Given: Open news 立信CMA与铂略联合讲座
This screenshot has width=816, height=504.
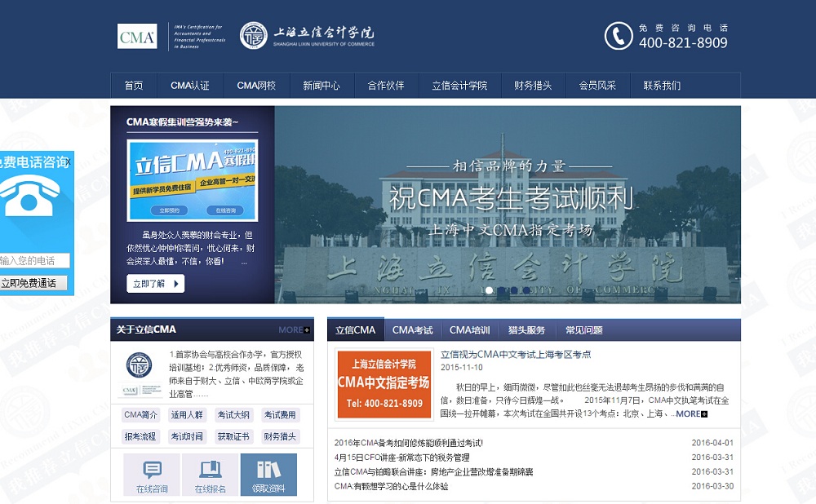Looking at the screenshot, I should [x=433, y=472].
